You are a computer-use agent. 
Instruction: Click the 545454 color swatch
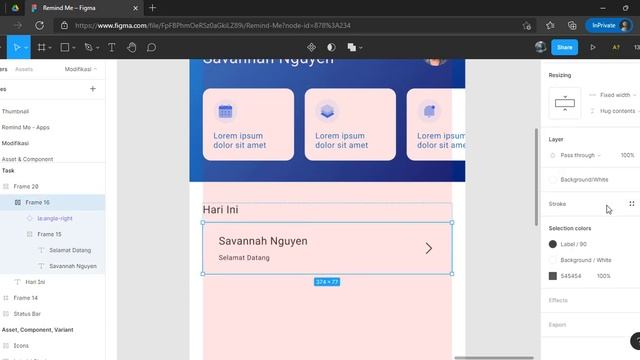[553, 276]
